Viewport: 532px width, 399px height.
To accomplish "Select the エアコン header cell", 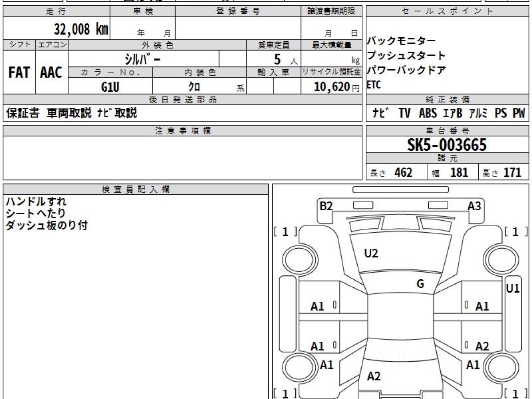I will pos(52,45).
